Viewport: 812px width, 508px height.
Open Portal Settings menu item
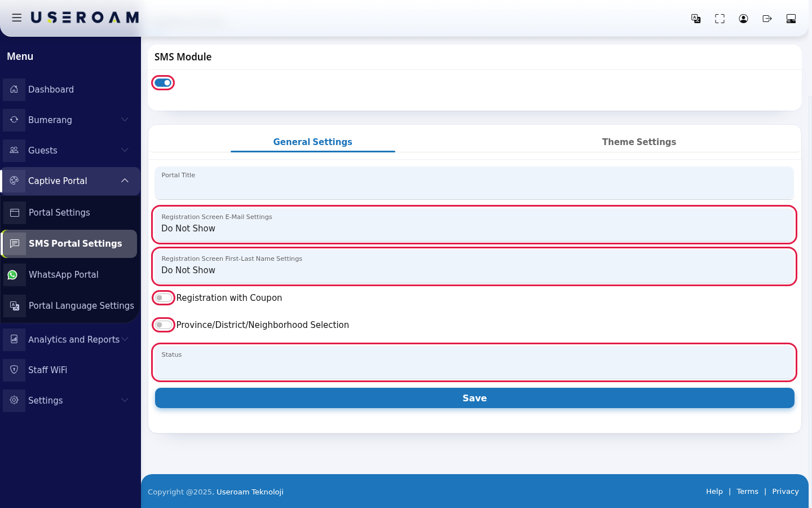click(x=69, y=213)
